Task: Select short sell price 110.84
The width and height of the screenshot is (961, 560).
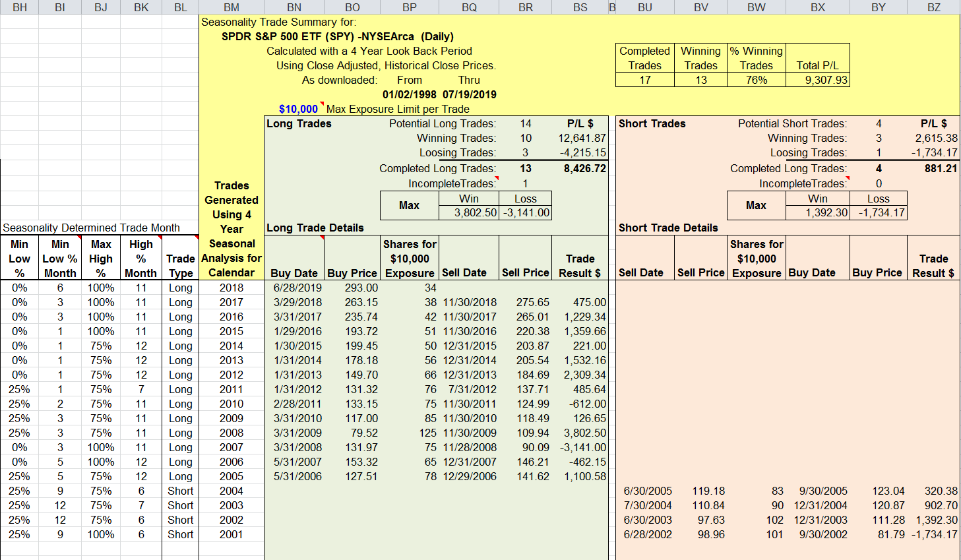Action: point(708,505)
